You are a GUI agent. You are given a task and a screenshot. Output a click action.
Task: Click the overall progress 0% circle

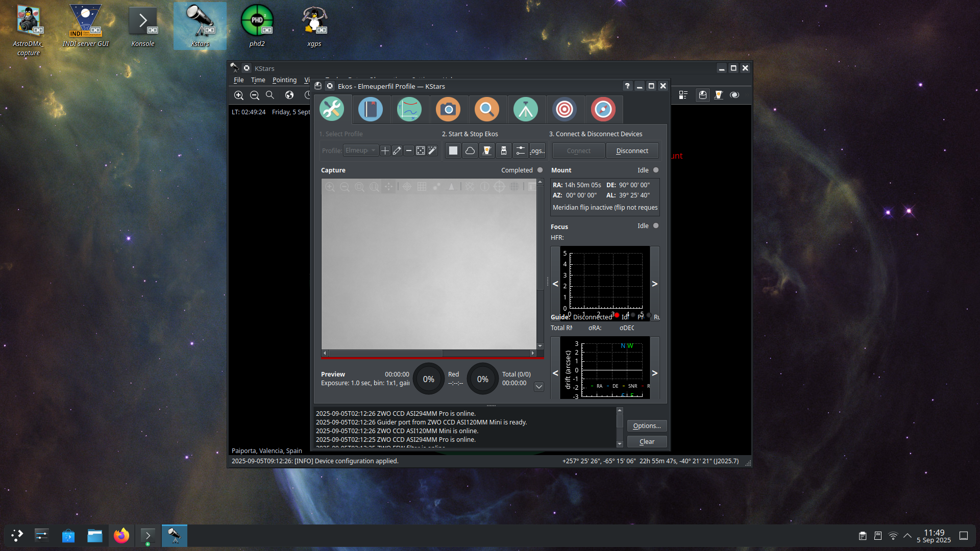click(x=483, y=379)
